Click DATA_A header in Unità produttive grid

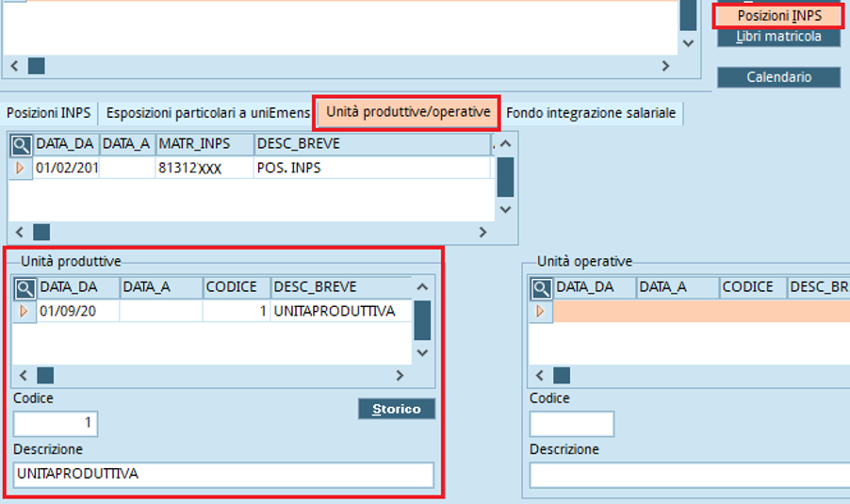click(x=161, y=287)
